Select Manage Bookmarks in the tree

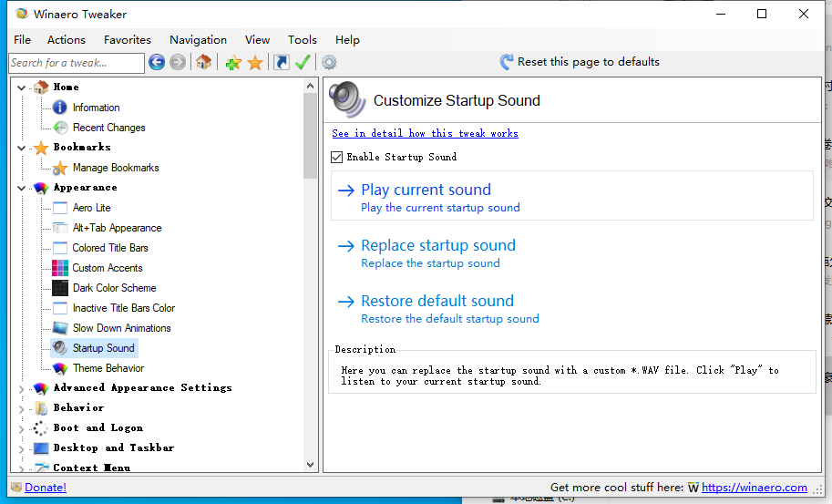coord(116,168)
